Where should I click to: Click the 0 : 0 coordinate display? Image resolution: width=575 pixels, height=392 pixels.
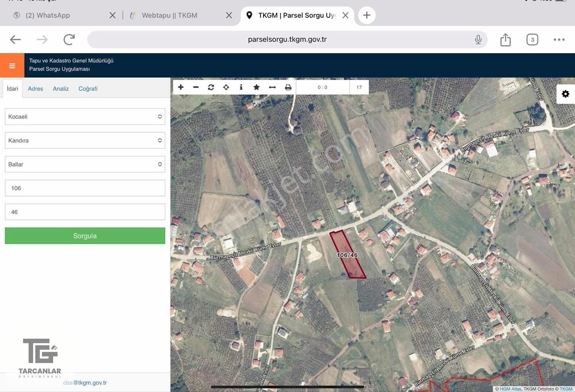click(x=322, y=87)
